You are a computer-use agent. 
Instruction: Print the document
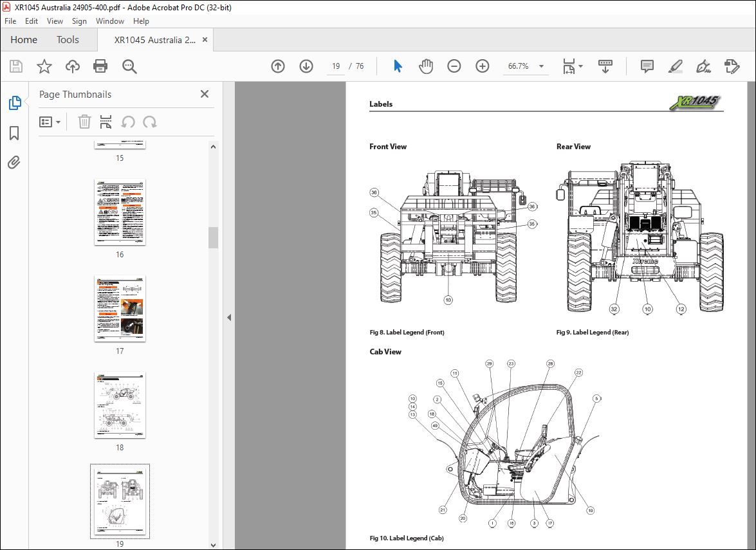pyautogui.click(x=100, y=66)
